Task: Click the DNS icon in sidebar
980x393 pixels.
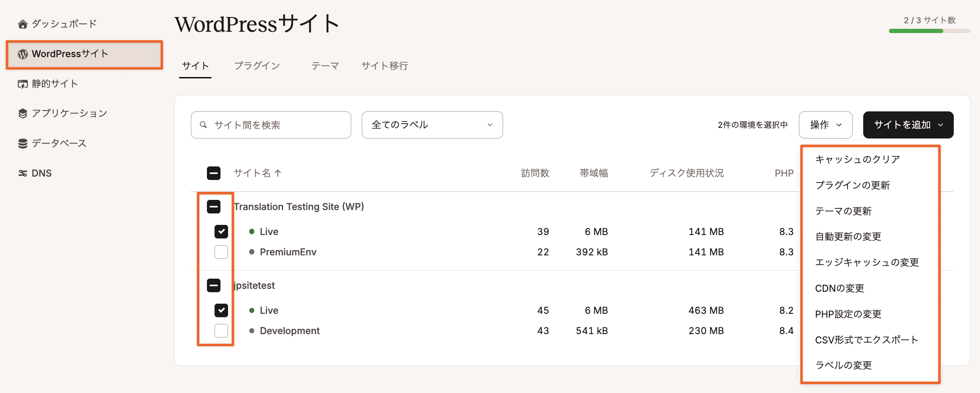Action: coord(23,173)
